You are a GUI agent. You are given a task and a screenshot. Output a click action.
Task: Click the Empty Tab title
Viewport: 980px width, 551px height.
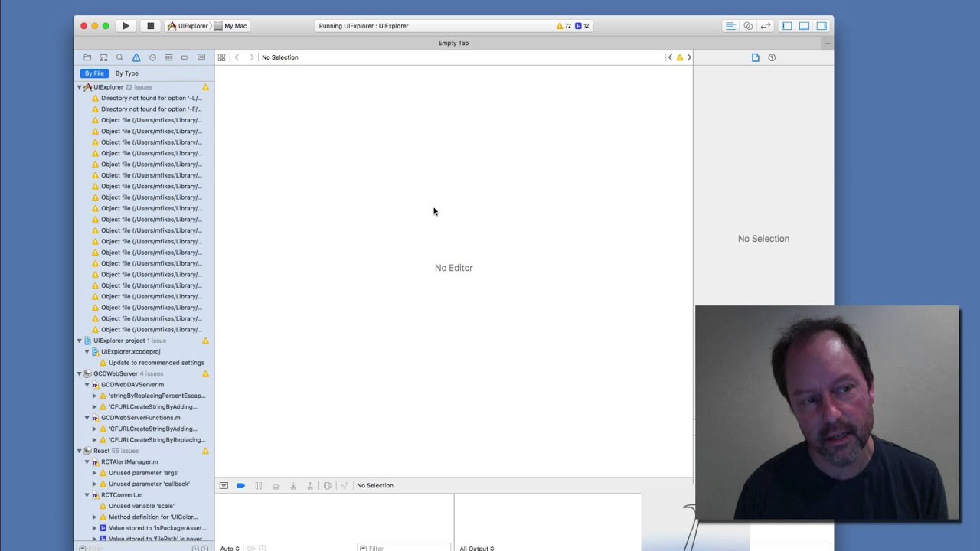point(453,43)
